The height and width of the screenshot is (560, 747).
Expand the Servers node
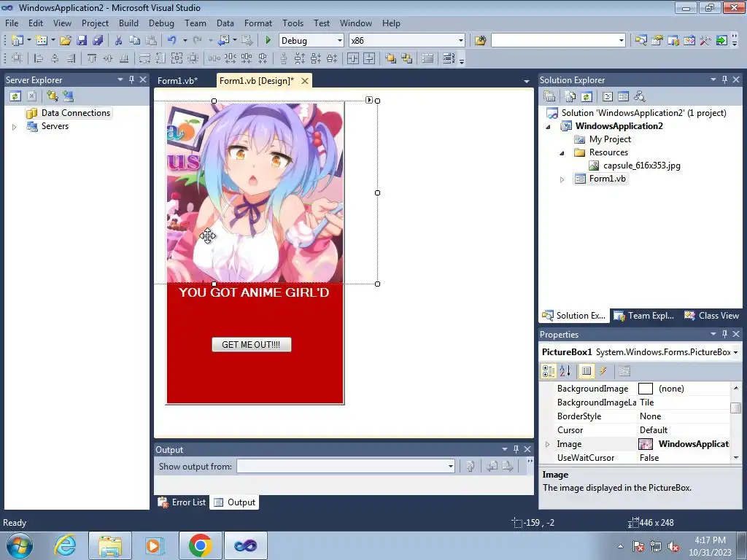[15, 127]
